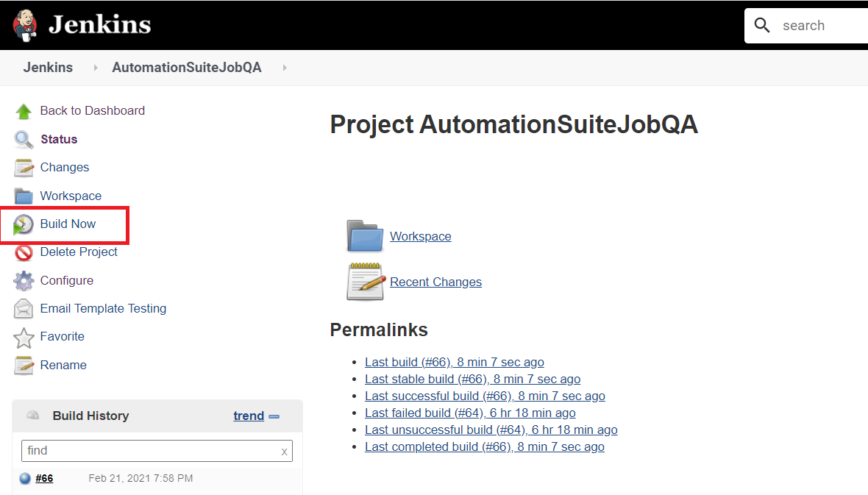
Task: Click the search magnifier icon
Action: coord(762,24)
